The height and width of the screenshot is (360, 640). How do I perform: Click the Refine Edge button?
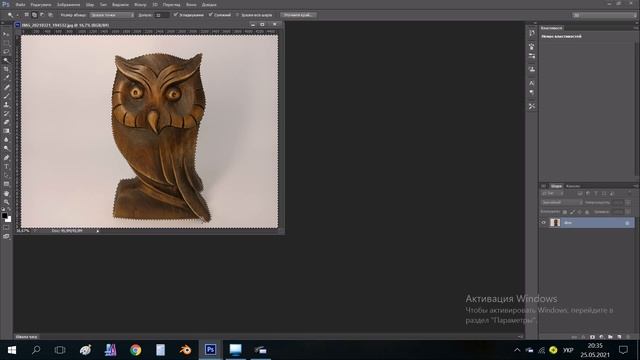pos(298,15)
